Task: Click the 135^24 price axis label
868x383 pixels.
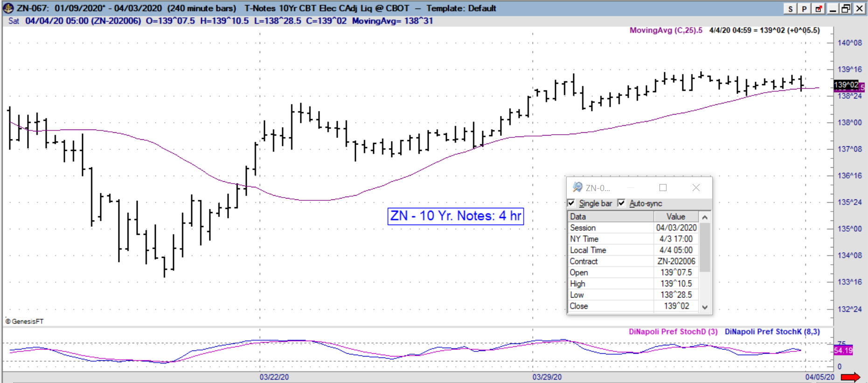Action: click(850, 202)
